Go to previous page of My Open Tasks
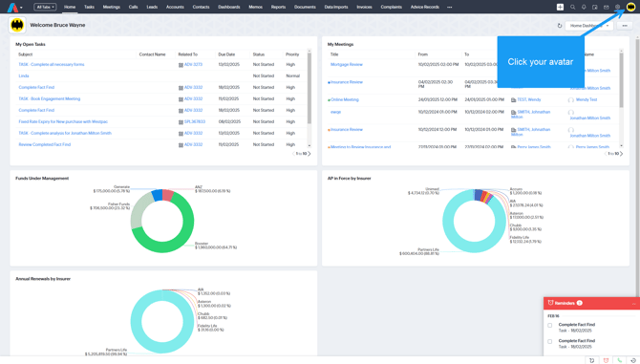Screen dimensions: 640x364 pos(293,154)
